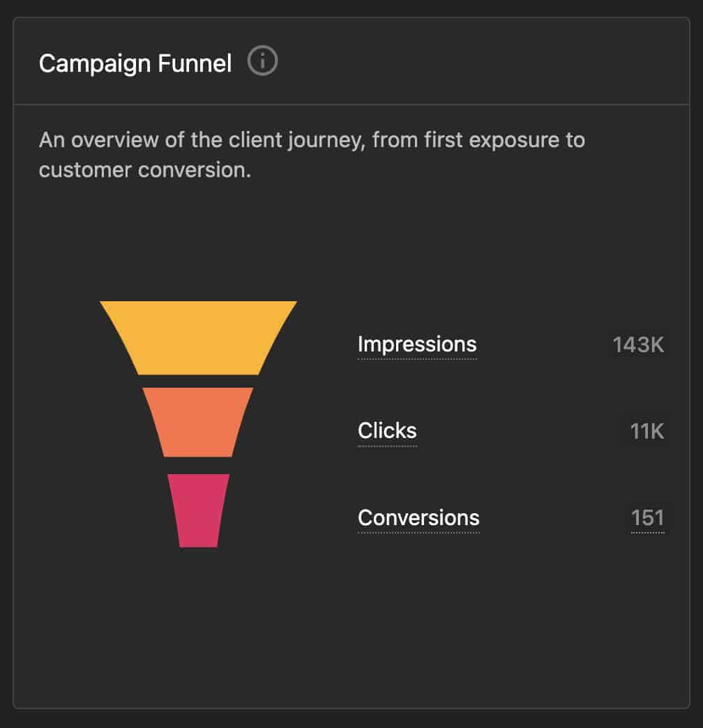Select the yellow Impressions funnel segment

[x=199, y=338]
